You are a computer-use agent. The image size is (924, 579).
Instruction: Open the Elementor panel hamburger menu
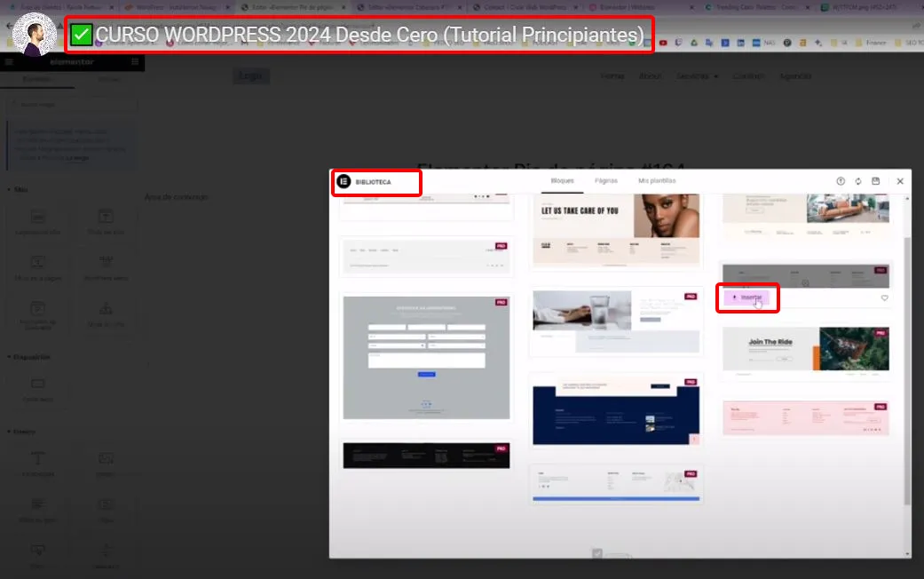pos(9,62)
